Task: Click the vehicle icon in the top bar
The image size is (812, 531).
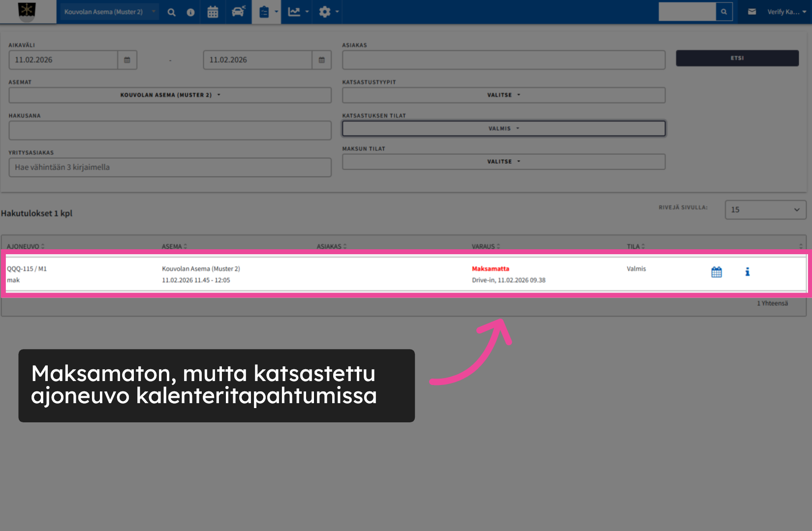Action: click(238, 12)
